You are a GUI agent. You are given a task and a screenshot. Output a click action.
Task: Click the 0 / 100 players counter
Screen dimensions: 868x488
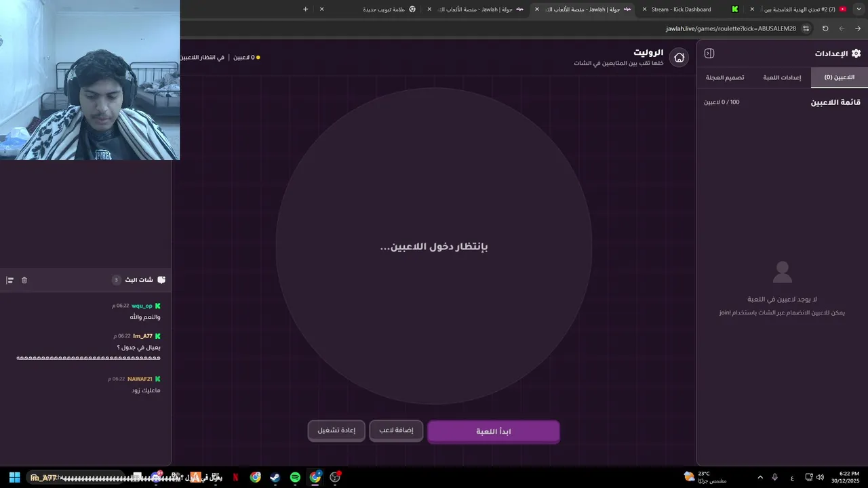(x=722, y=102)
